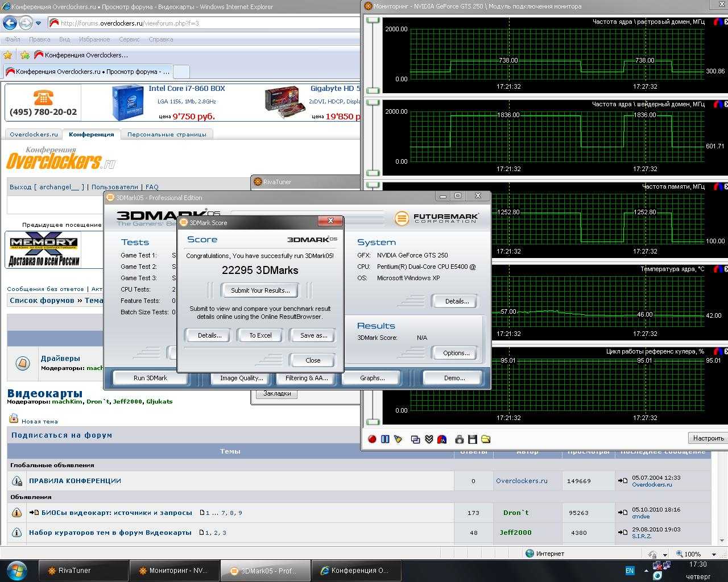Click the Драйверы forum folder icon
The height and width of the screenshot is (582, 728).
coord(23,363)
